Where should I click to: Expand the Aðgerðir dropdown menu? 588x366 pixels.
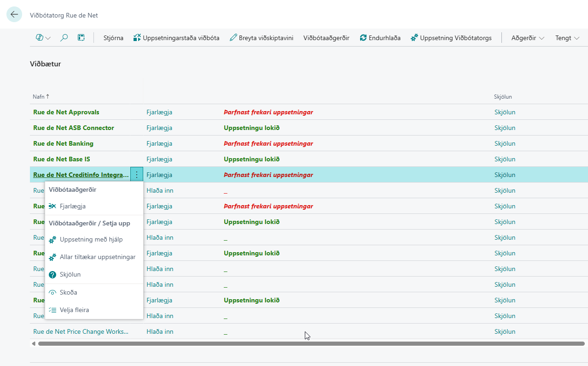pos(528,38)
